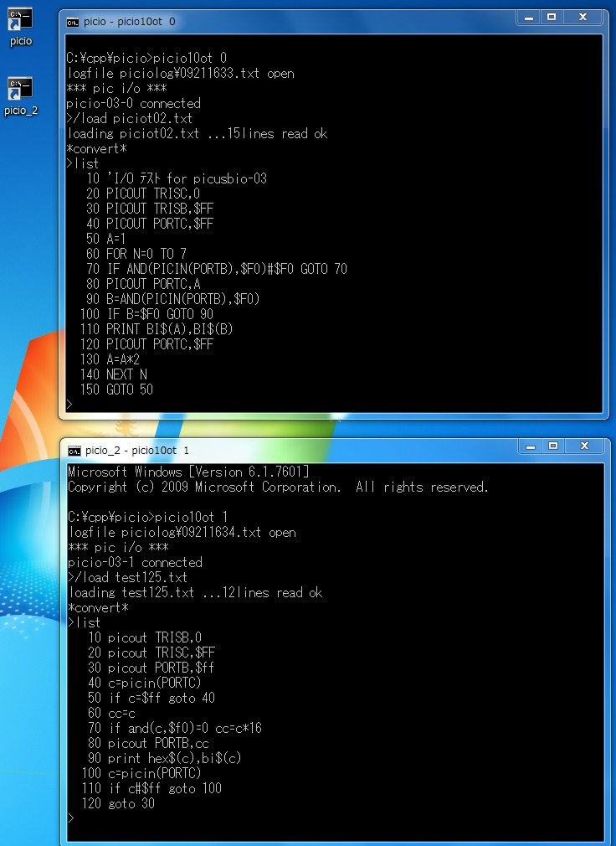Click the command '>/load piciot02.txt'

point(130,119)
